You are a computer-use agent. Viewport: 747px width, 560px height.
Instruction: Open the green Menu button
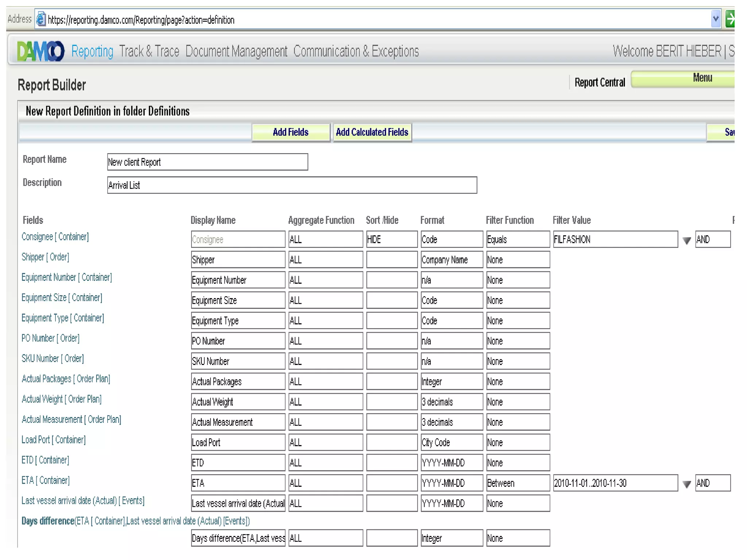click(693, 78)
